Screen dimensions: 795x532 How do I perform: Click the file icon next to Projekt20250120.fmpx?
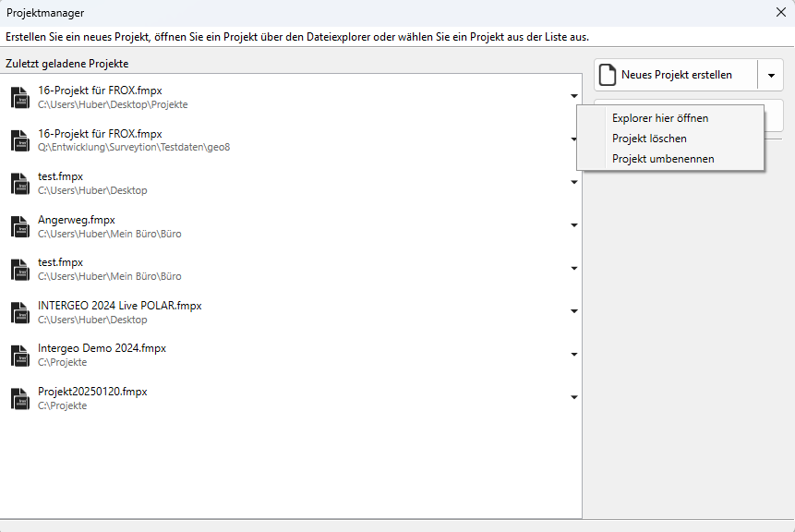tap(19, 398)
